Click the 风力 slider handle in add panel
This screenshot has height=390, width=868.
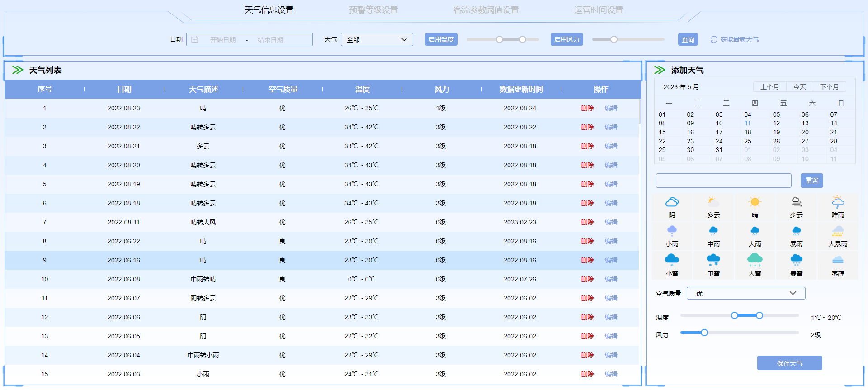tap(704, 333)
